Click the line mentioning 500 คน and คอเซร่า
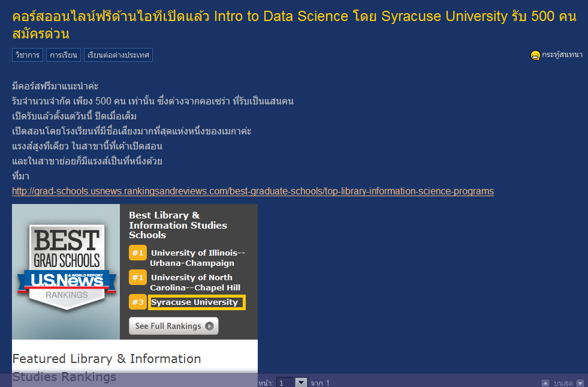The image size is (588, 387). [153, 101]
